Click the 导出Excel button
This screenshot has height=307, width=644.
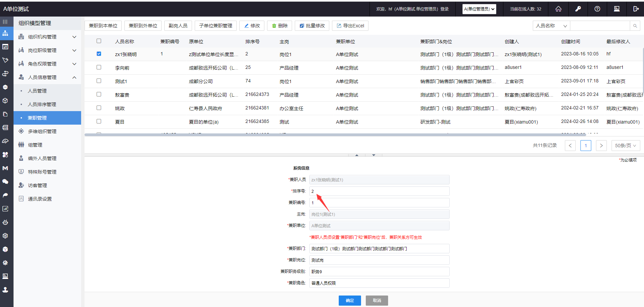pyautogui.click(x=350, y=26)
